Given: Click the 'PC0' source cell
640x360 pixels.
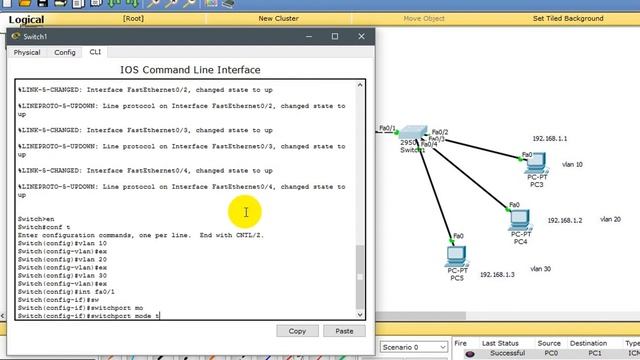Looking at the screenshot, I should [x=551, y=353].
